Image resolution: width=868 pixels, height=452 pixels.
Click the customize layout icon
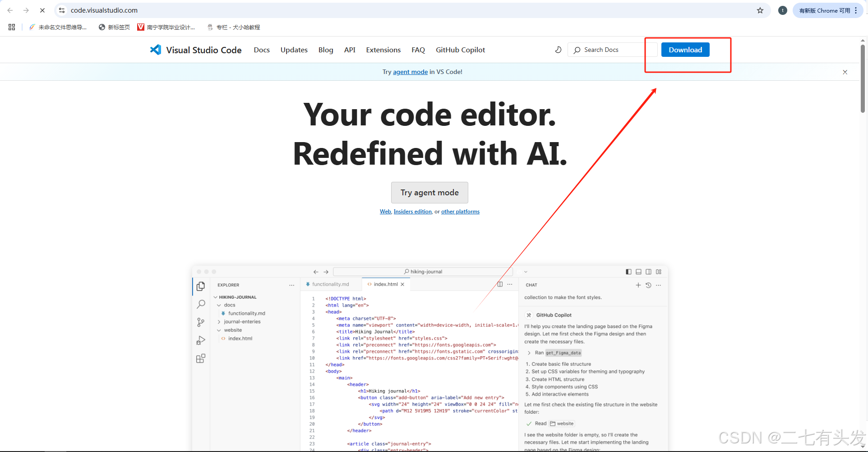tap(659, 272)
